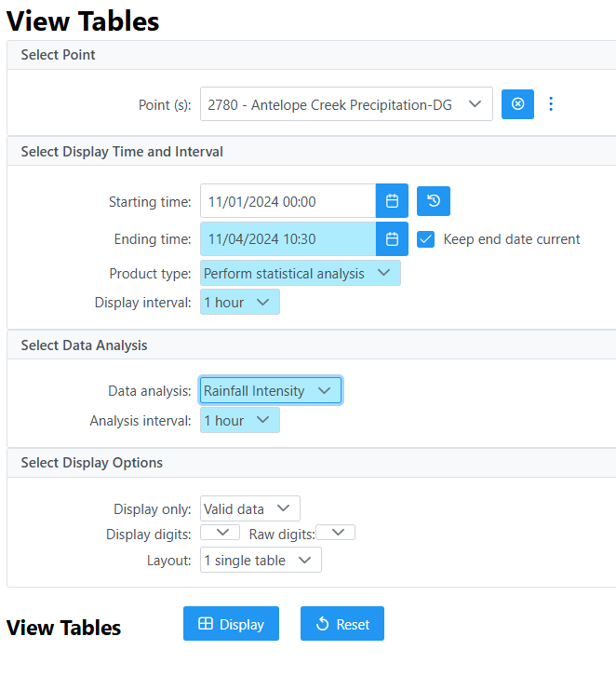Focus the Ending time input field
The height and width of the screenshot is (677, 616).
[x=288, y=238]
